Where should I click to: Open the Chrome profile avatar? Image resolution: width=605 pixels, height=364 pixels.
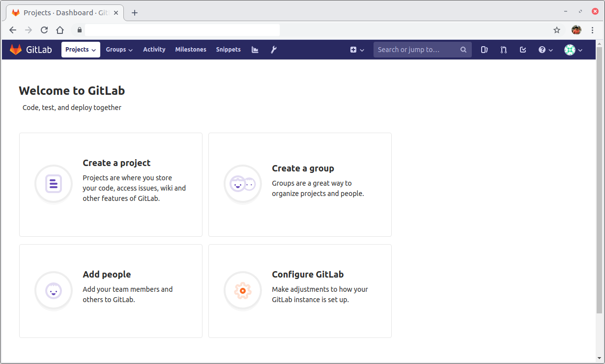[x=576, y=30]
